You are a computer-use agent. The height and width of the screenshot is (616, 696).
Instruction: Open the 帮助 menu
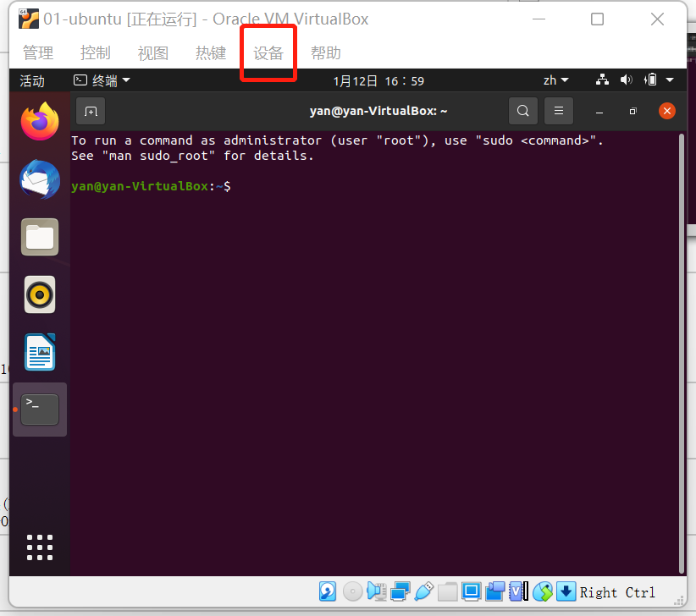pyautogui.click(x=326, y=53)
